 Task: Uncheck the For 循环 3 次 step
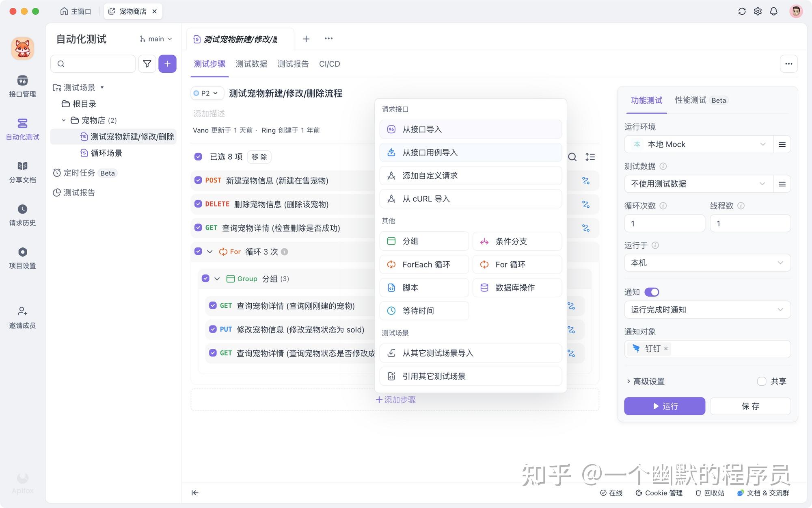[198, 251]
